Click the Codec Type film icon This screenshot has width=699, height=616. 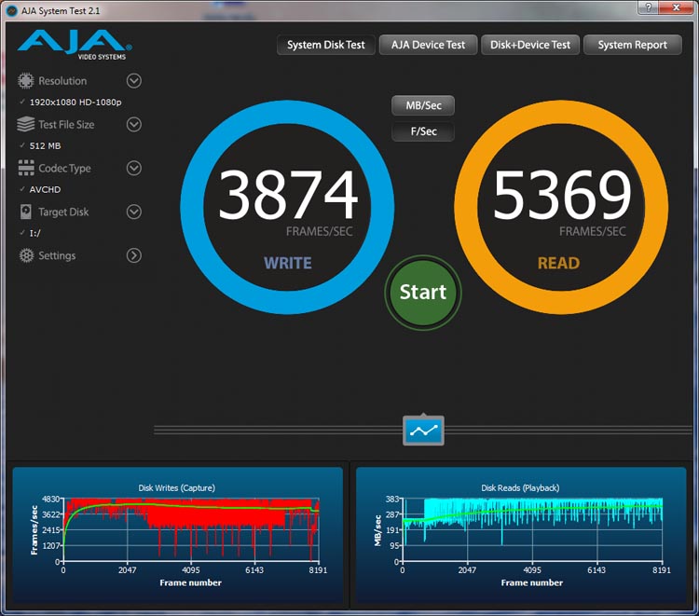click(x=25, y=169)
